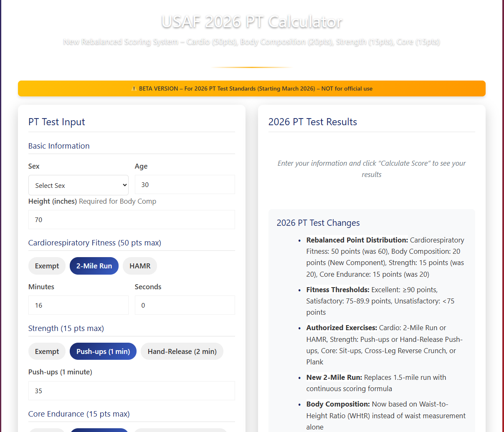
Task: Select Exempt under Cardiorespiratory Fitness
Action: click(47, 265)
